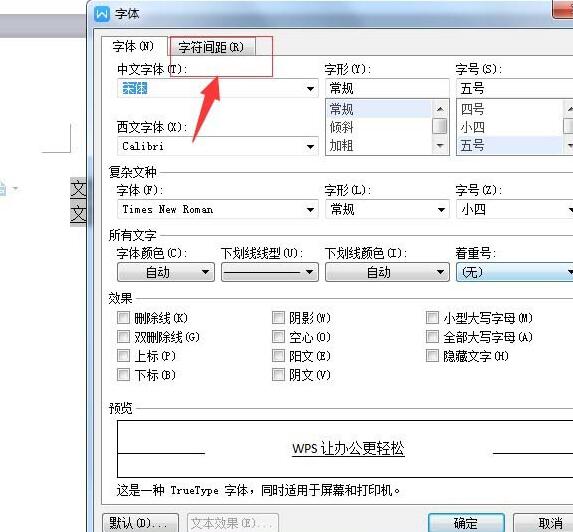Viewport: 573px width, 532px height.
Task: Select the 字体(N) tab
Action: 134,46
